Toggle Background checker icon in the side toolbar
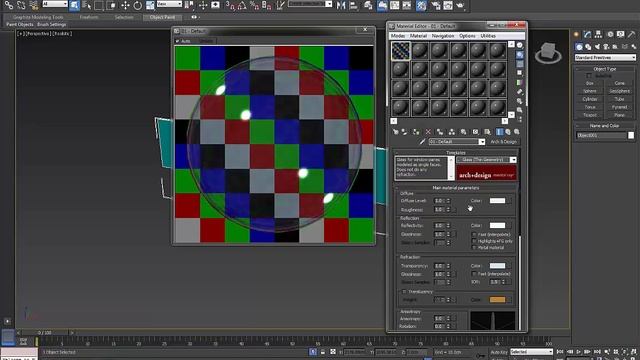Image resolution: width=640 pixels, height=360 pixels. [x=520, y=64]
